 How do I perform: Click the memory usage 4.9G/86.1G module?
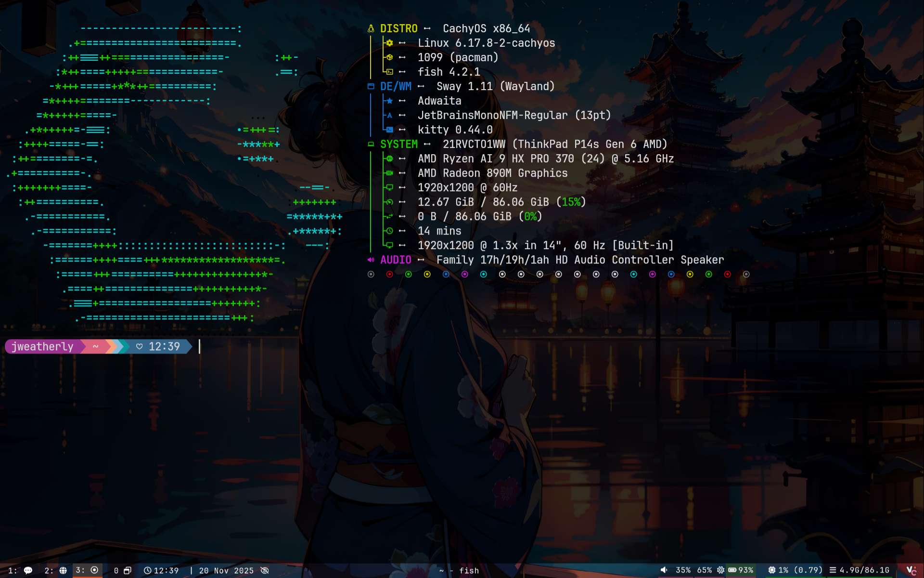click(x=860, y=570)
